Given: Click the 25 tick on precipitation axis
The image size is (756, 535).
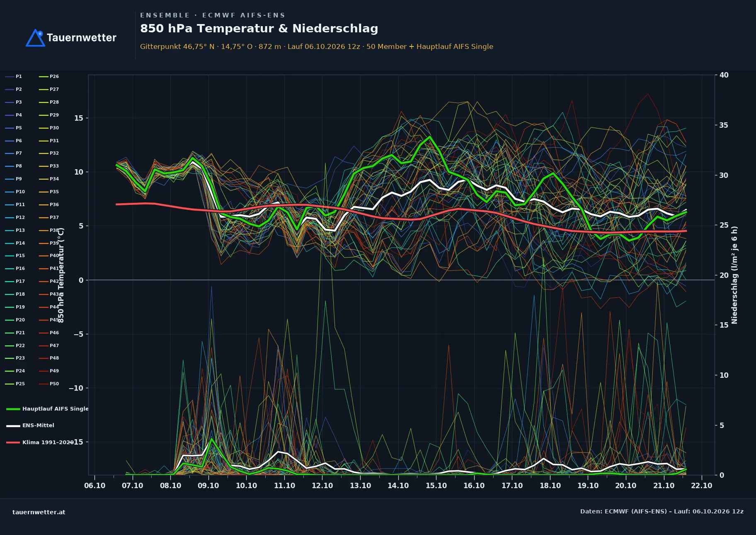Looking at the screenshot, I should click(724, 225).
